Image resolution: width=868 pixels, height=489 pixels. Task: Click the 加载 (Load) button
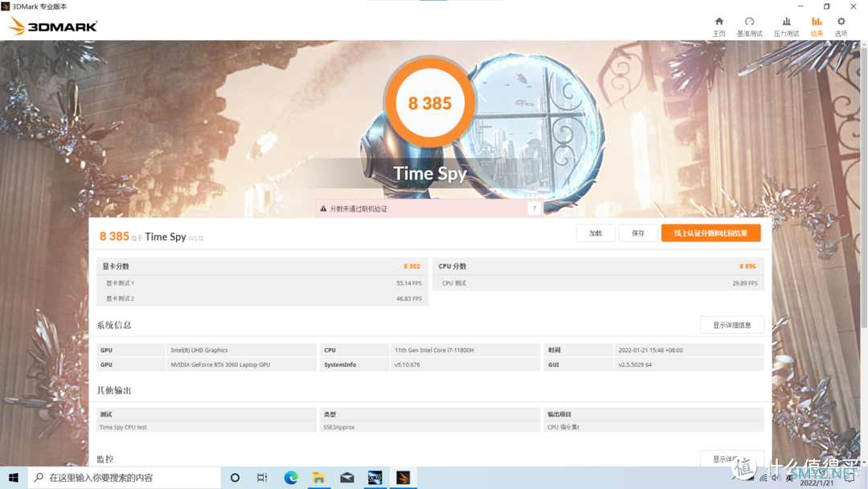click(x=596, y=233)
